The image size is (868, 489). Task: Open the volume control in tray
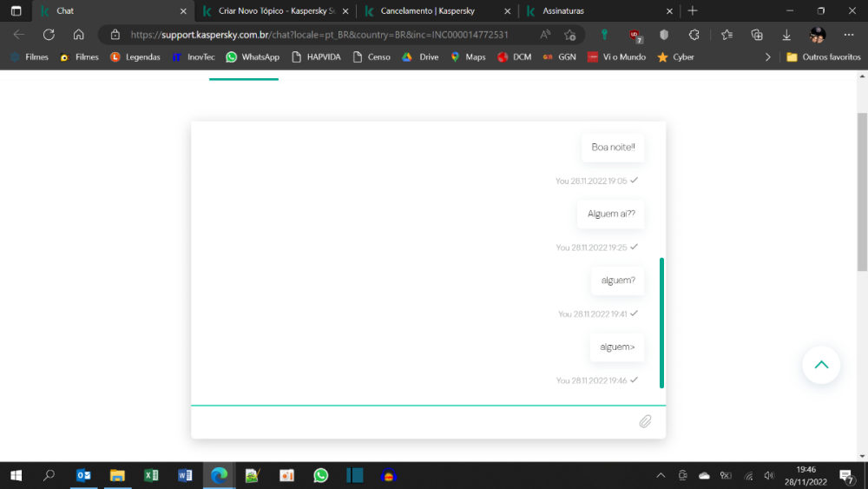pyautogui.click(x=769, y=476)
